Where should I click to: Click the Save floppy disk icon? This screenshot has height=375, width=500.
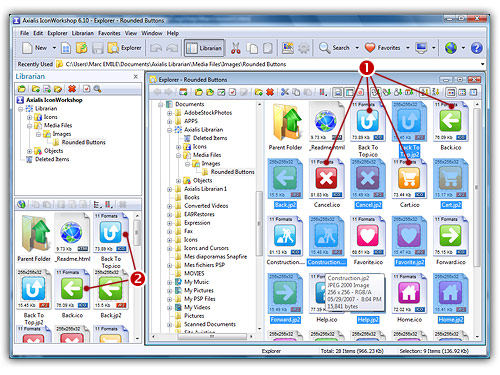tap(97, 48)
